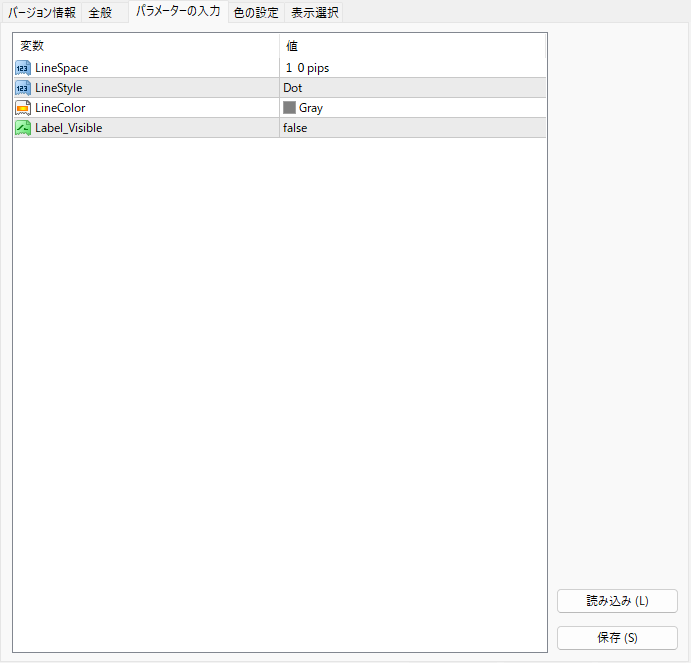Switch to the 表示選択 tab

tap(315, 12)
